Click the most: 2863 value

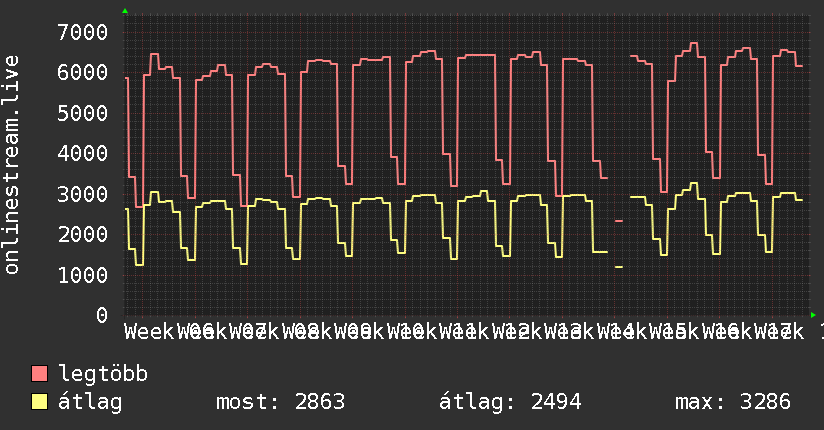[x=281, y=402]
